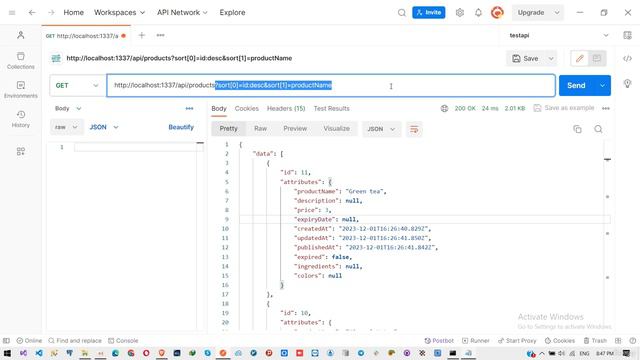Select the response Body tab
Viewport: 640px width, 360px height.
(219, 109)
